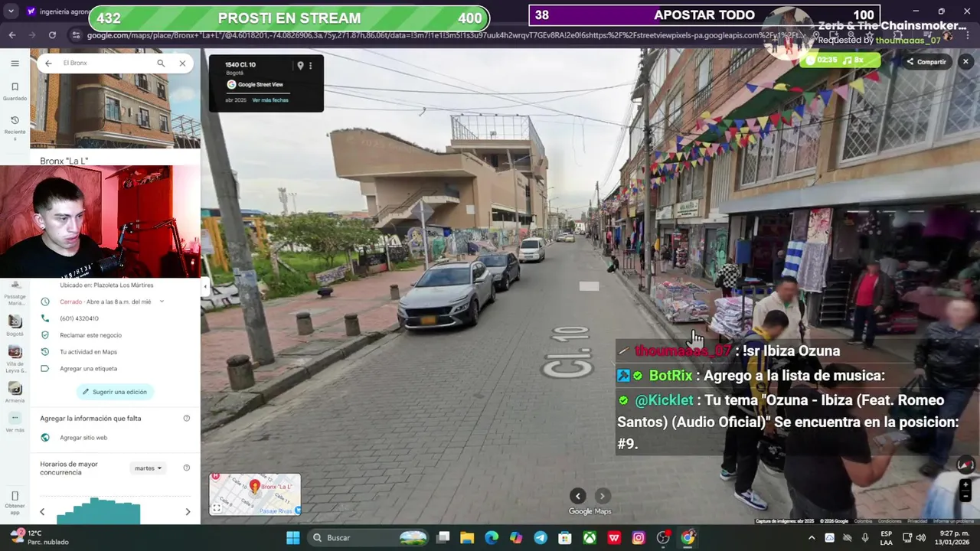Show next day in popularity chart
Viewport: 980px width, 551px height.
[x=188, y=512]
